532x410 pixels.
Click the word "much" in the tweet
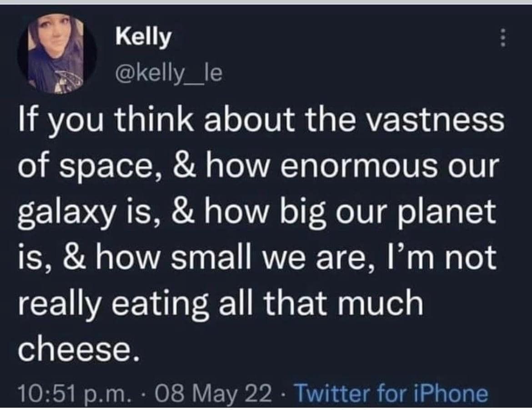click(x=386, y=302)
